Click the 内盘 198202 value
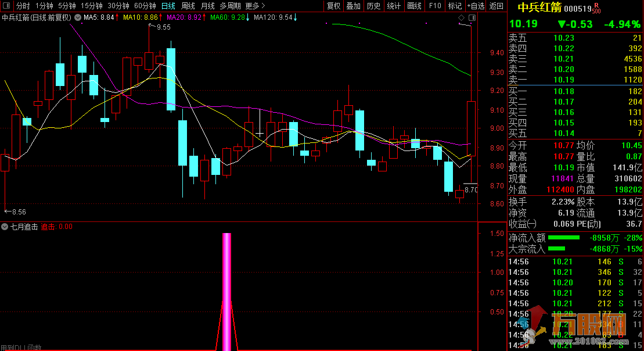Viewport: 644px width, 351px height. tap(628, 189)
